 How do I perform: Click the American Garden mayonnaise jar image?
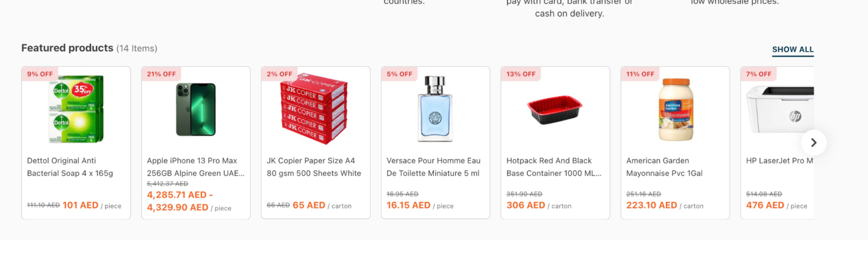pyautogui.click(x=675, y=110)
